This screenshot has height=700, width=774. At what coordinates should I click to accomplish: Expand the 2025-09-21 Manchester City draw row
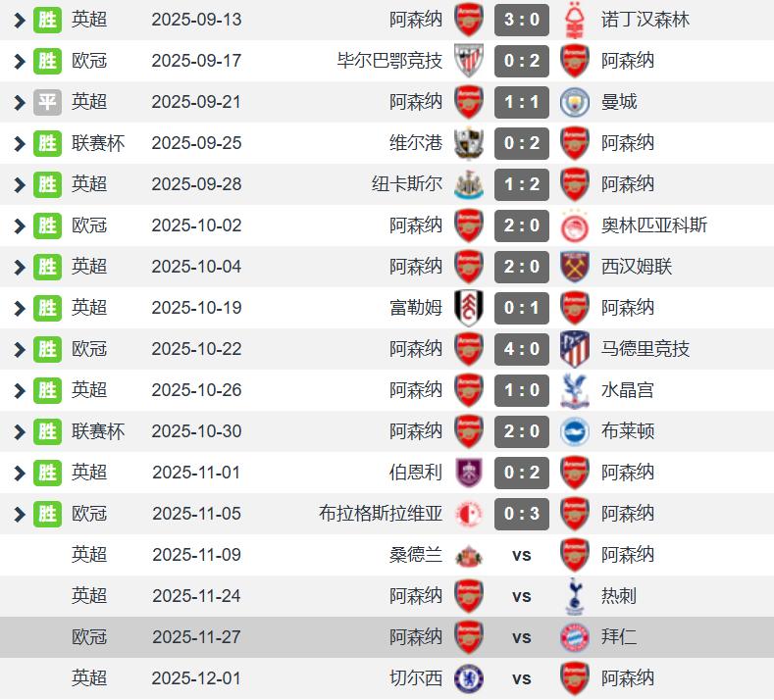[x=19, y=102]
